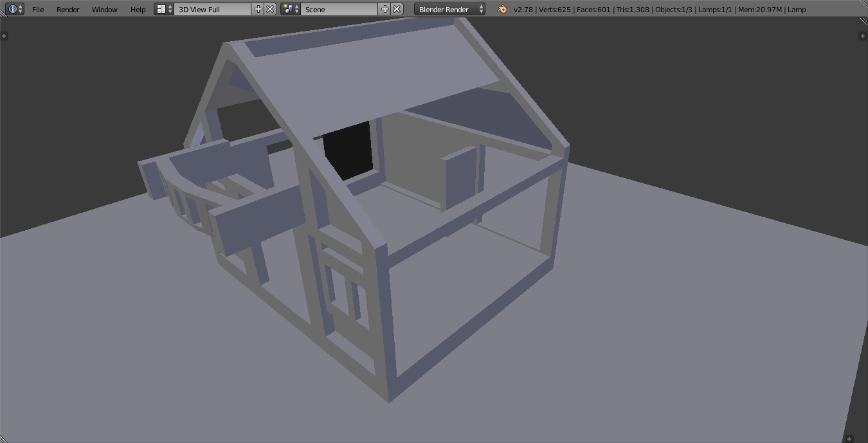Screen dimensions: 868x443
Task: Open the Window menu
Action: point(105,10)
